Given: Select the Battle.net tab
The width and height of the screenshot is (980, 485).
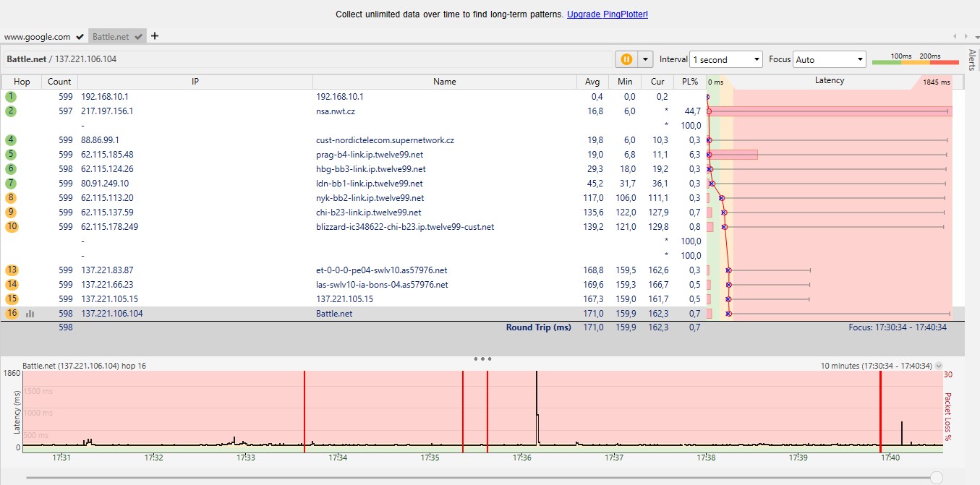Looking at the screenshot, I should [111, 36].
